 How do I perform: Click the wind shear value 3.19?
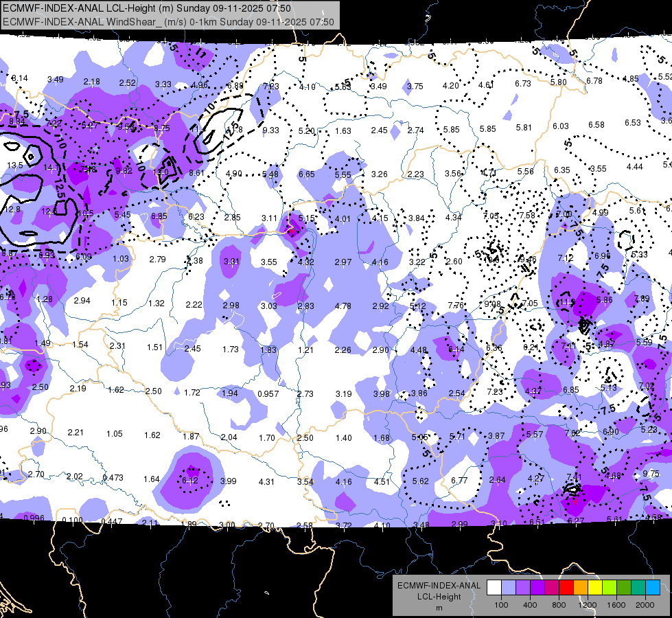[x=343, y=393]
